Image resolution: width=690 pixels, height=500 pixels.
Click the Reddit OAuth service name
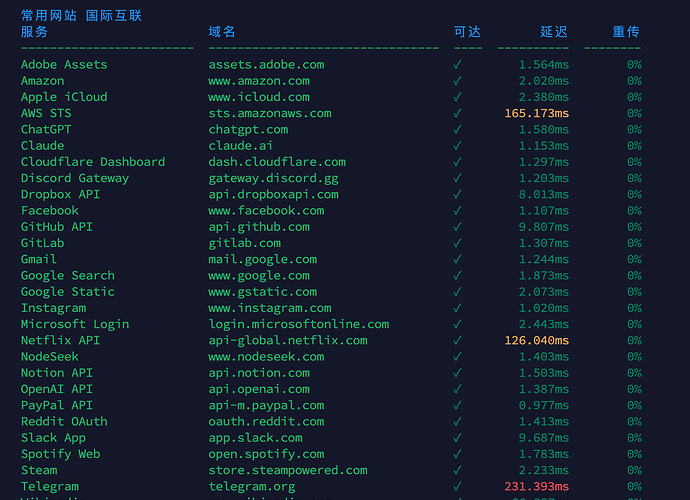(64, 422)
